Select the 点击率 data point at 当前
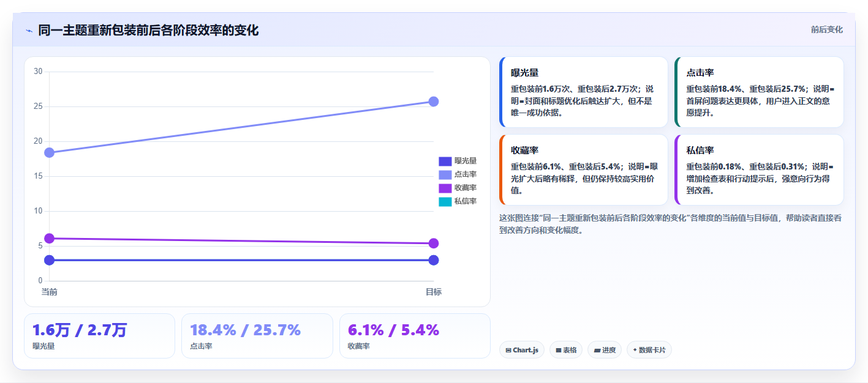The image size is (868, 383). point(49,152)
